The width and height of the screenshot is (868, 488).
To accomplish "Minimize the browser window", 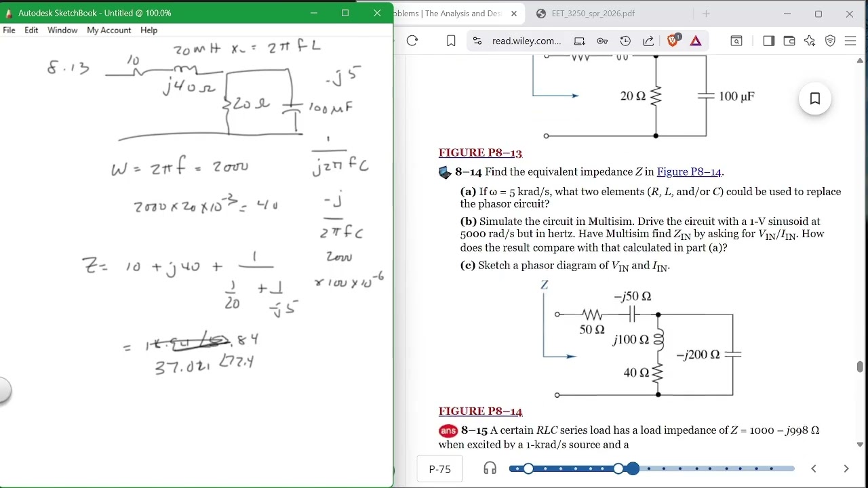I will (787, 14).
